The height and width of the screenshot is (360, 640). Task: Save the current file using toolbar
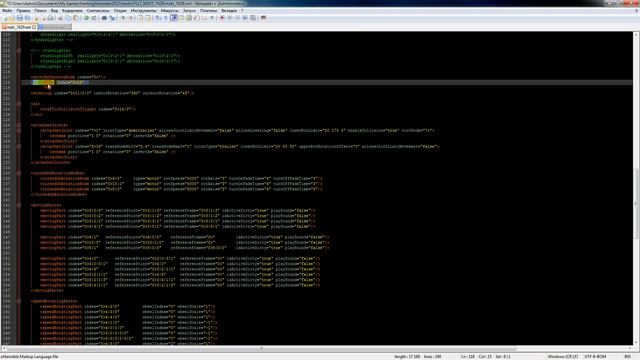point(19,18)
